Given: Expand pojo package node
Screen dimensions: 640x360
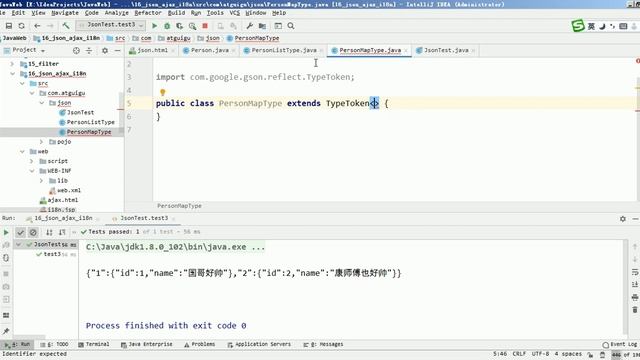Looking at the screenshot, I should 41,142.
